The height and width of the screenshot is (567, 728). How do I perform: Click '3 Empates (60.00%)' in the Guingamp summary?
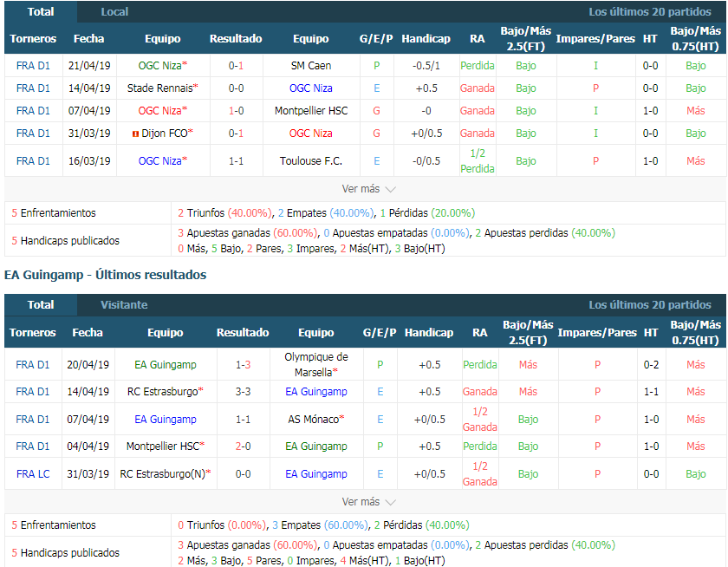321,525
